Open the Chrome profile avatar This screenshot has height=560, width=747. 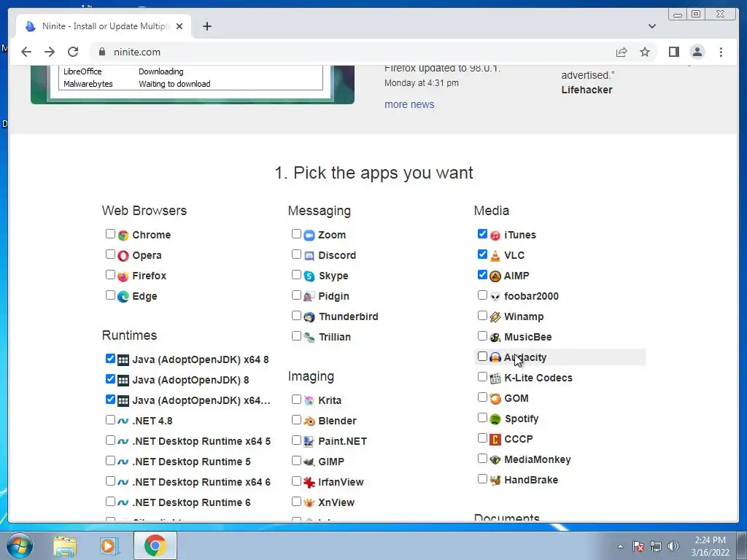[x=697, y=52]
